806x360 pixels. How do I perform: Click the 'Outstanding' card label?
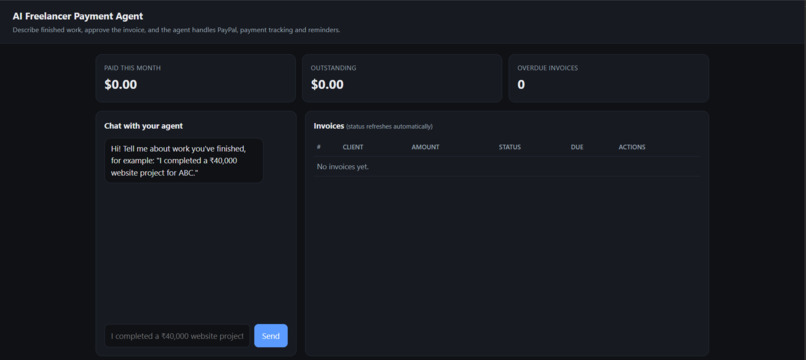point(333,68)
